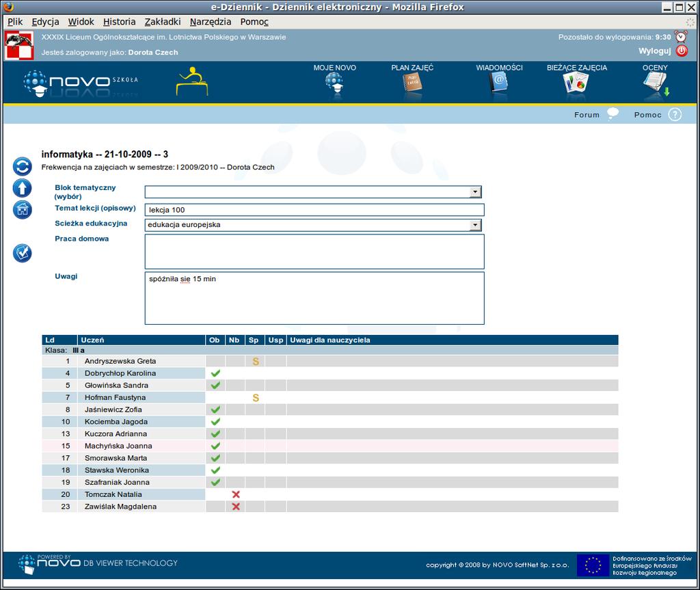Click the school emblem in header
700x590 pixels.
[x=19, y=45]
